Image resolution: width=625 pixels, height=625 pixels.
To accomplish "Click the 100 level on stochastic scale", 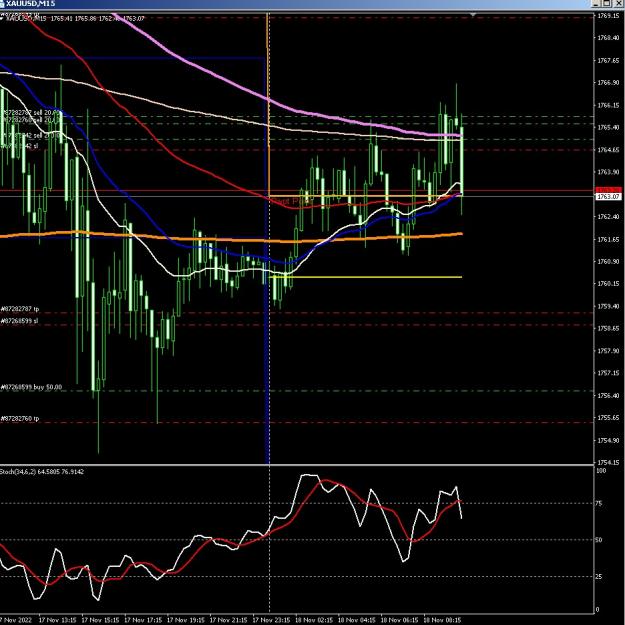I will tap(600, 471).
